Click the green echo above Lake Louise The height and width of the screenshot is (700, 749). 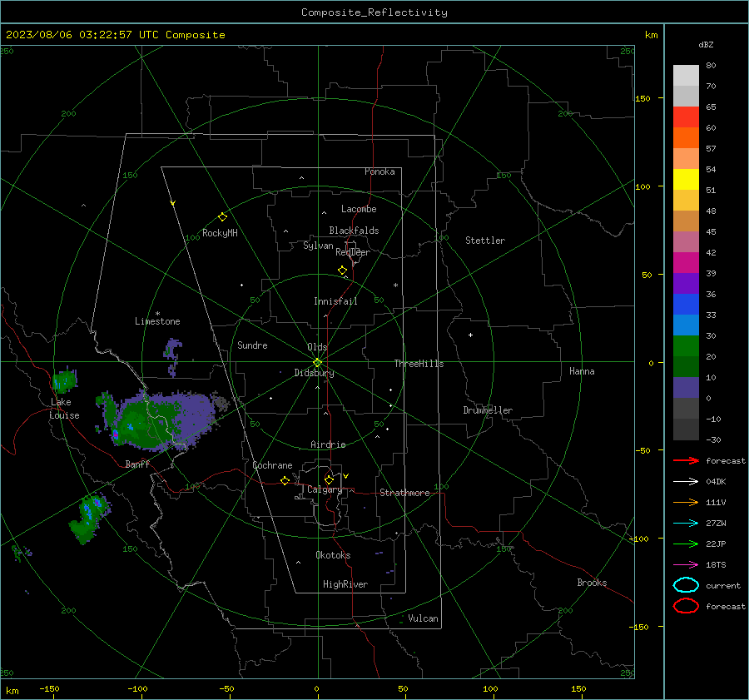pyautogui.click(x=64, y=381)
